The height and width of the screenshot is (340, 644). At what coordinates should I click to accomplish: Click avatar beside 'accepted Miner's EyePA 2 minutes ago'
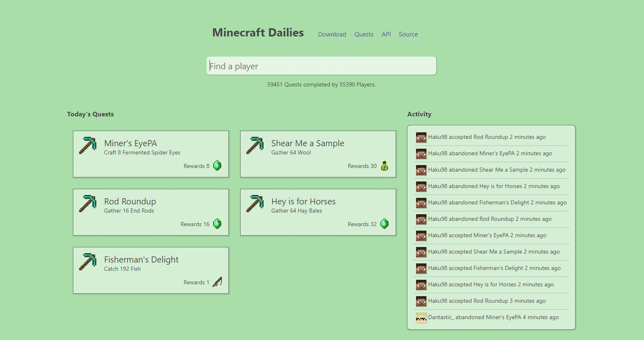421,236
